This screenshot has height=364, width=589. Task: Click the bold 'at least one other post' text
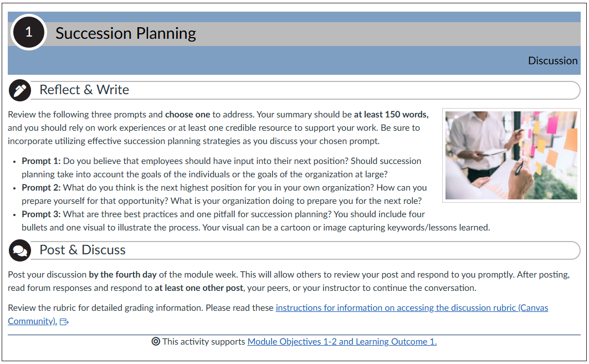199,288
